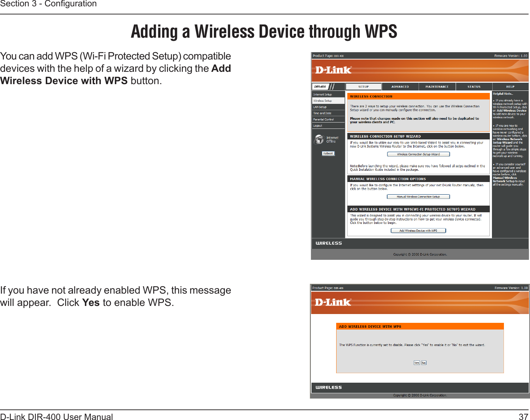Click Logout in the sidebar
This screenshot has width=530, height=420.
point(328,126)
